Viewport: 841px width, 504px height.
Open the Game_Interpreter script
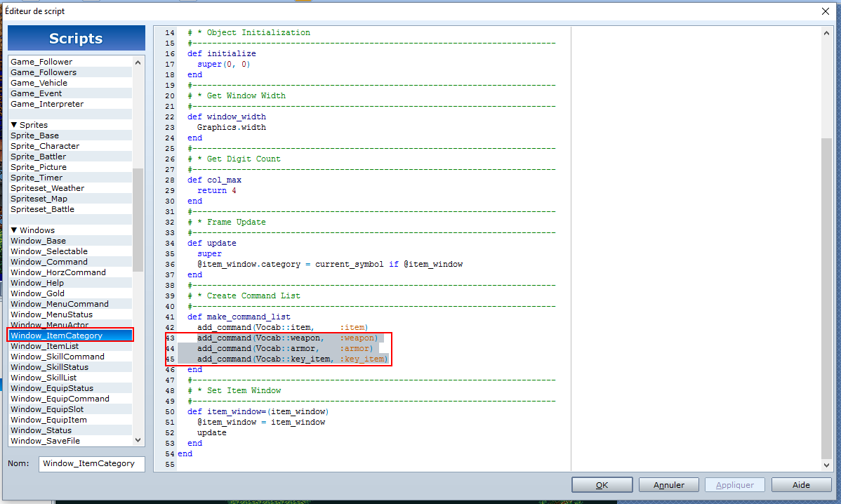click(x=47, y=104)
